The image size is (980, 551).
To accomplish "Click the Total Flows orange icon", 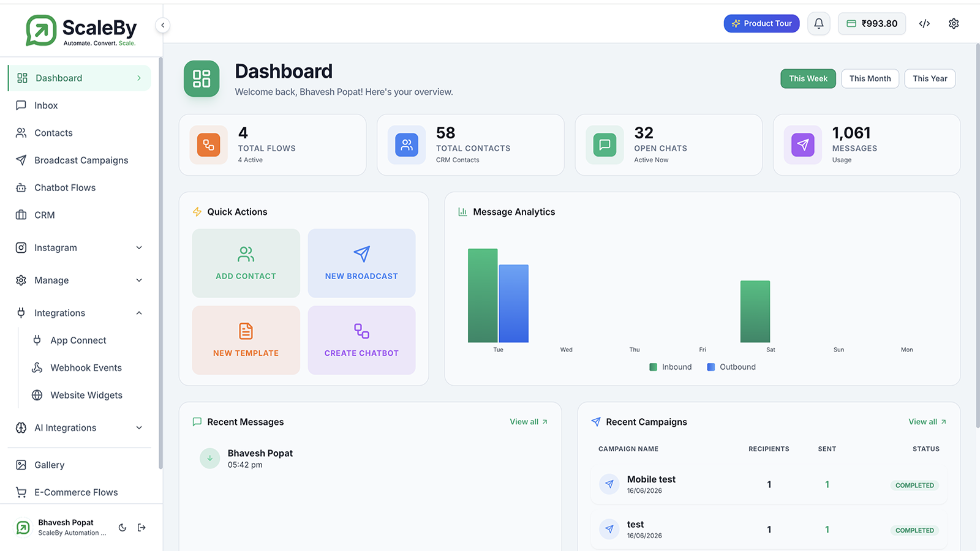I will click(x=209, y=145).
